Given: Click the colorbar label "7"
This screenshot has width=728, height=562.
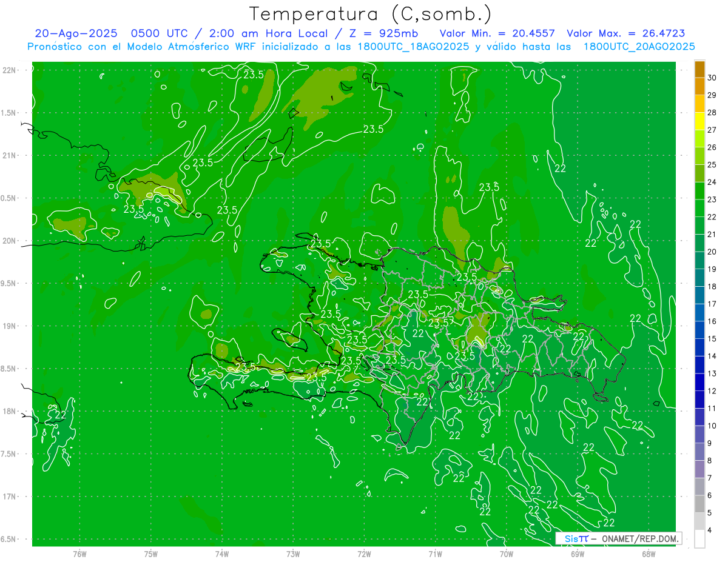Looking at the screenshot, I should coord(710,478).
